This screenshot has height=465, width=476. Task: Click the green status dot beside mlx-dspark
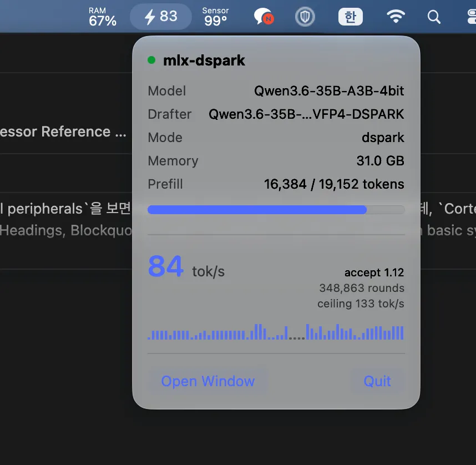click(151, 60)
